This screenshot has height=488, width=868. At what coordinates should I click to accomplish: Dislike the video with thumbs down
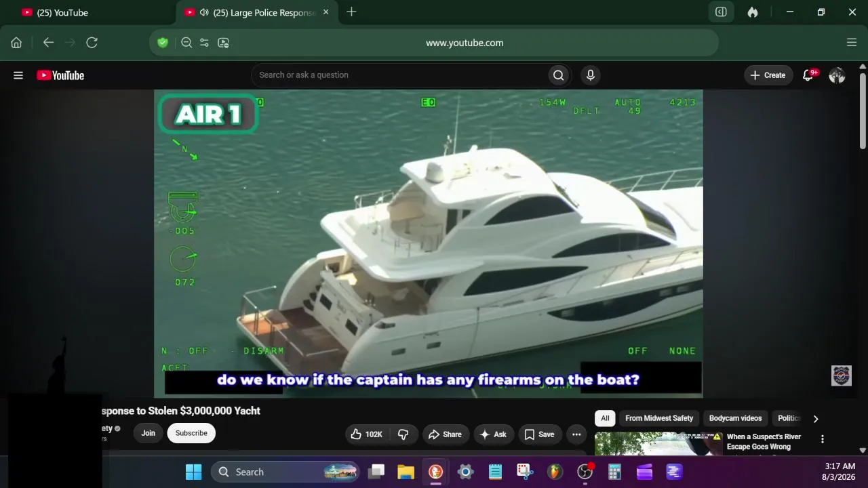pyautogui.click(x=403, y=434)
